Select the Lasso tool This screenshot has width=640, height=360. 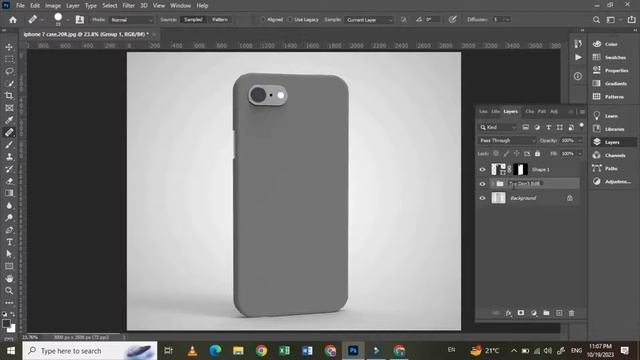coord(9,71)
